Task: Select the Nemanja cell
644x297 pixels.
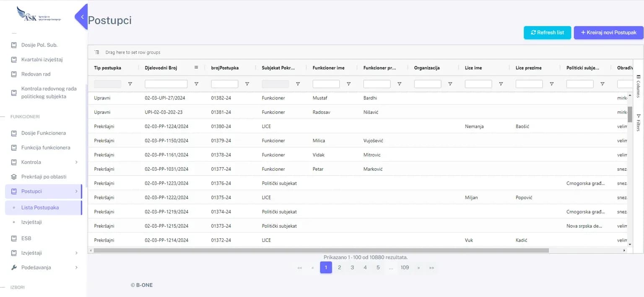Action: (x=474, y=126)
